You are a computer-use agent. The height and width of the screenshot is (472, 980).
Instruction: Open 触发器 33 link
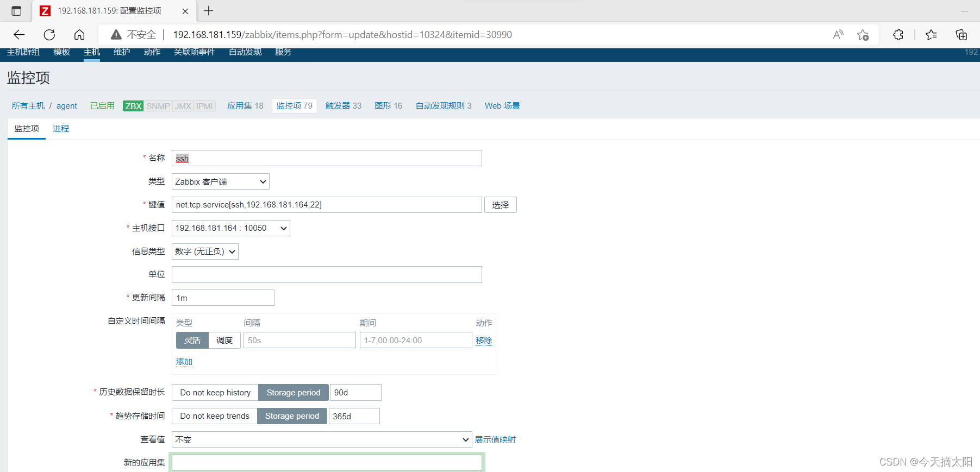click(x=344, y=106)
